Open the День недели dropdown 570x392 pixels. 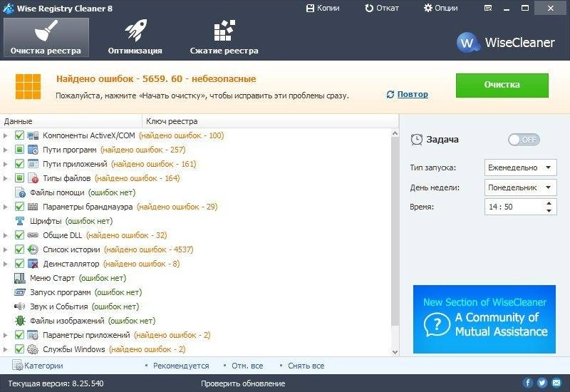click(x=520, y=187)
